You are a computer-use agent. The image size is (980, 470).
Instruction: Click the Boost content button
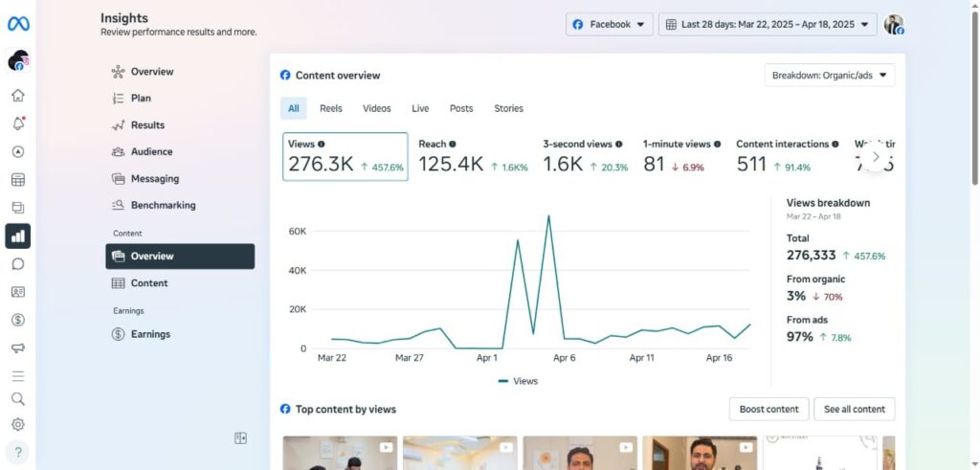pos(768,409)
